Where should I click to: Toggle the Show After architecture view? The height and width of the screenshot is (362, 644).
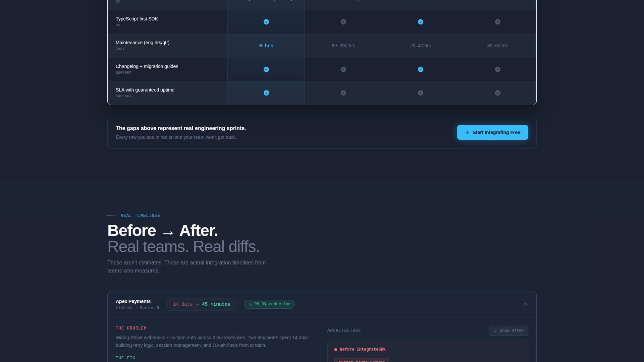[x=508, y=331]
